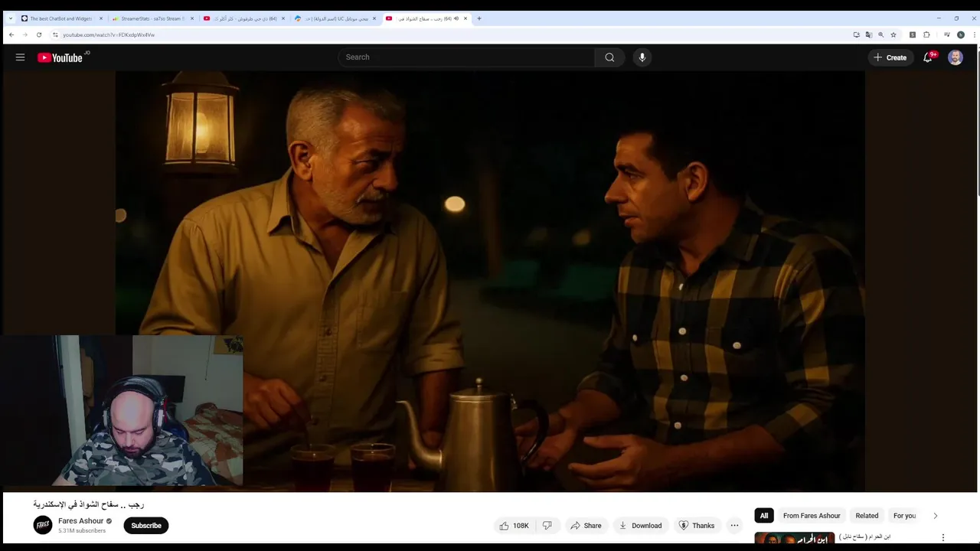The height and width of the screenshot is (551, 980).
Task: Open the YouTube guide hamburger menu
Action: click(20, 57)
